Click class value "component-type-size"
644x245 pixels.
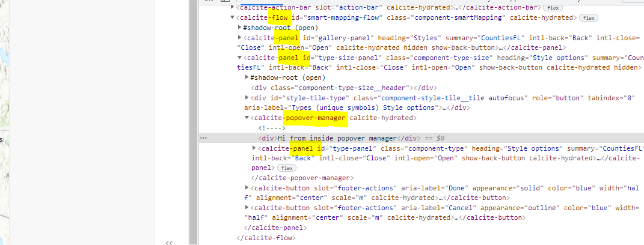coord(453,58)
